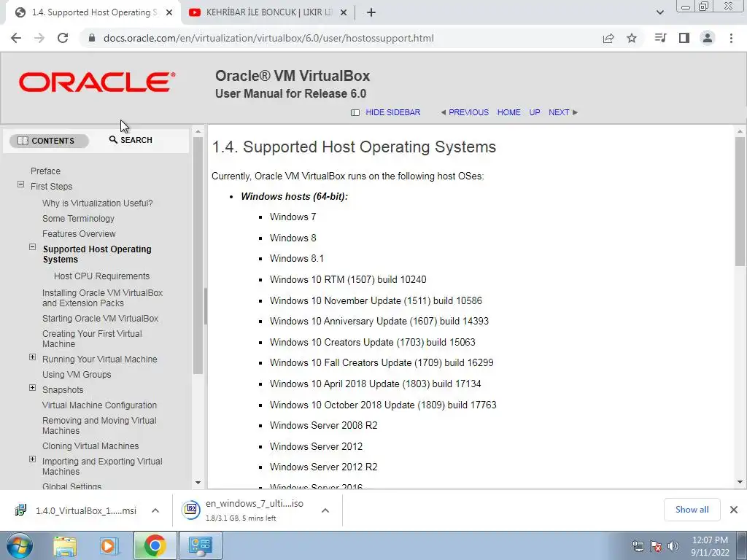Show all downloads

click(692, 510)
